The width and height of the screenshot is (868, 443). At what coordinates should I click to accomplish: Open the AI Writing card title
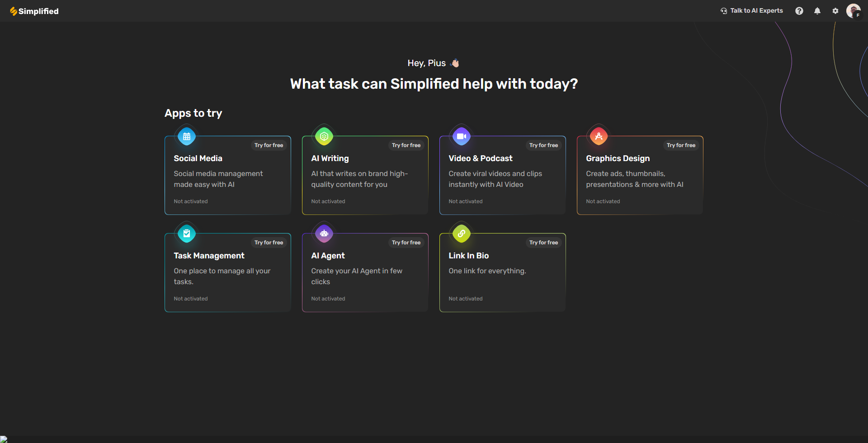click(x=330, y=158)
